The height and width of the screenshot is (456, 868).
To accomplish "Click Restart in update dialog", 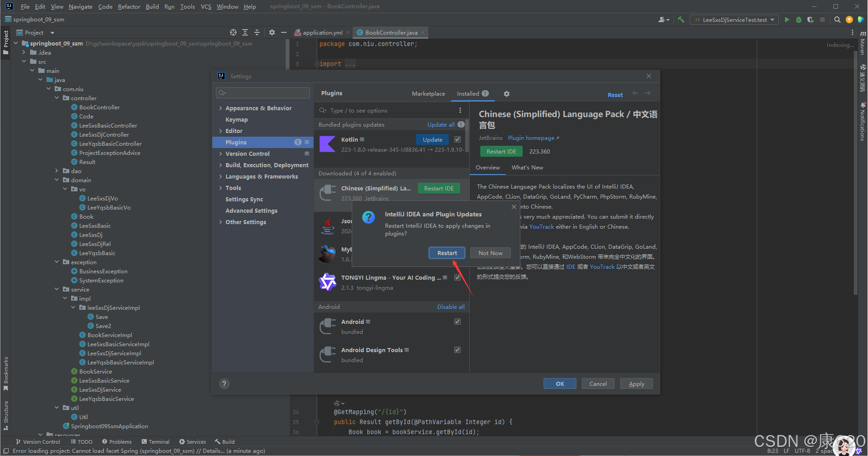I will [x=447, y=253].
